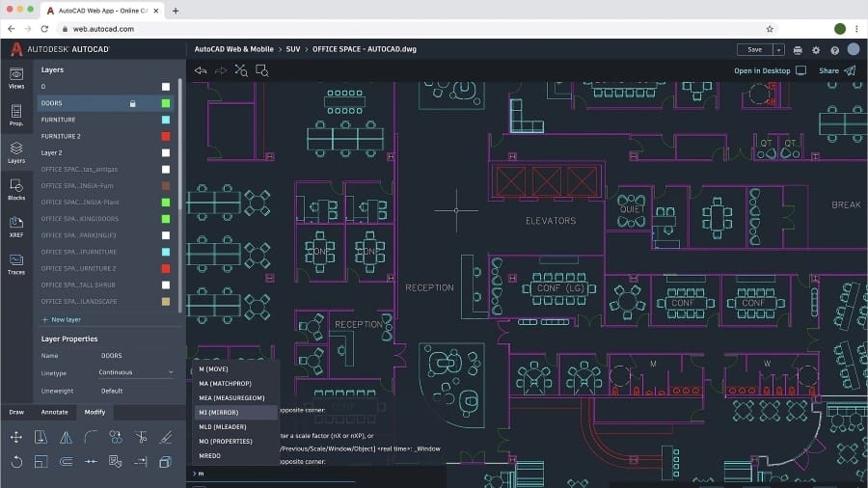868x488 pixels.
Task: Switch to the Modify tab
Action: coord(95,412)
